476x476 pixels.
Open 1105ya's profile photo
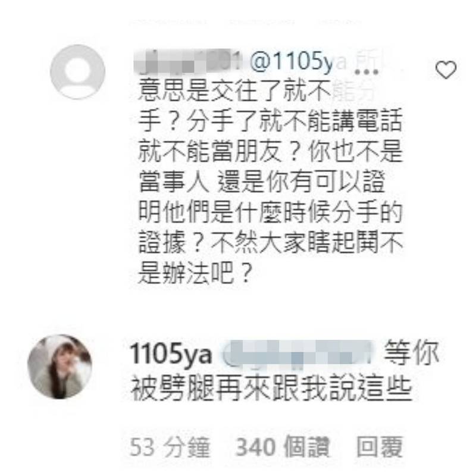click(x=60, y=367)
